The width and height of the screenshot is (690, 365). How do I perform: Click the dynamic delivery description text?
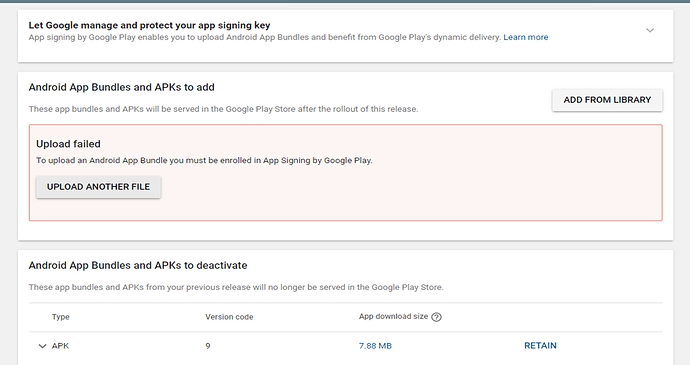[x=265, y=37]
